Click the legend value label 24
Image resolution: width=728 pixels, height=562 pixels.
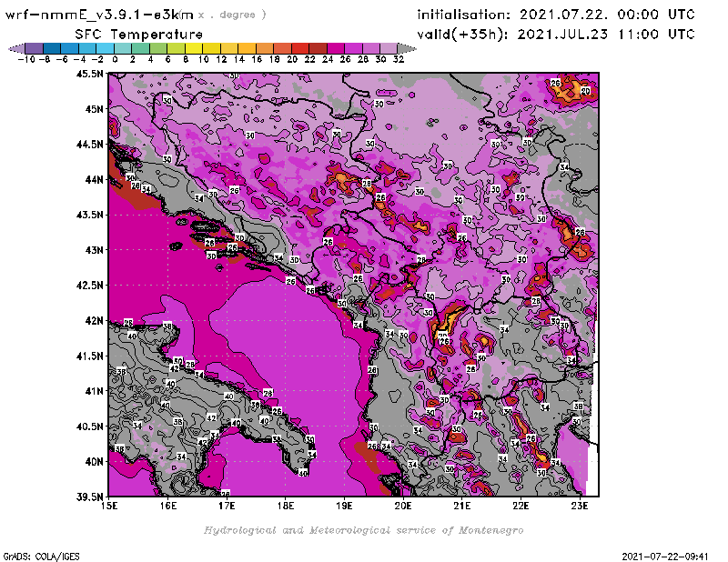tap(328, 59)
